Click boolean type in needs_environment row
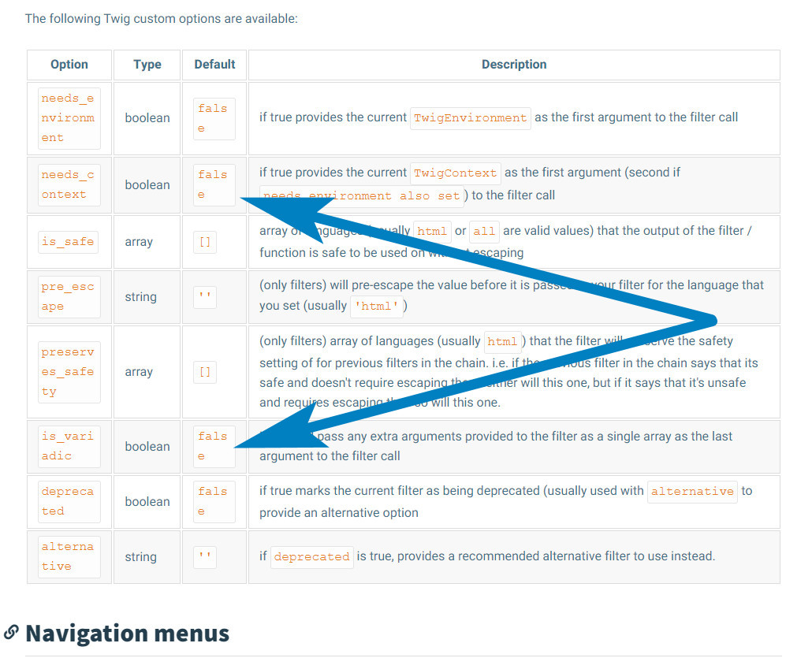812x658 pixels. click(147, 118)
